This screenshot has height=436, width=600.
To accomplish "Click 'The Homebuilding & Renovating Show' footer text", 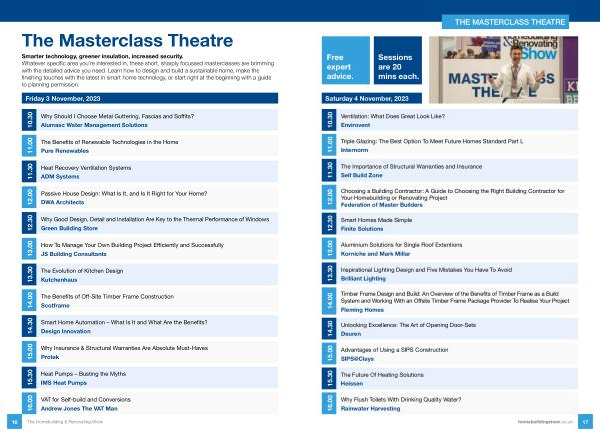I will pyautogui.click(x=65, y=422).
